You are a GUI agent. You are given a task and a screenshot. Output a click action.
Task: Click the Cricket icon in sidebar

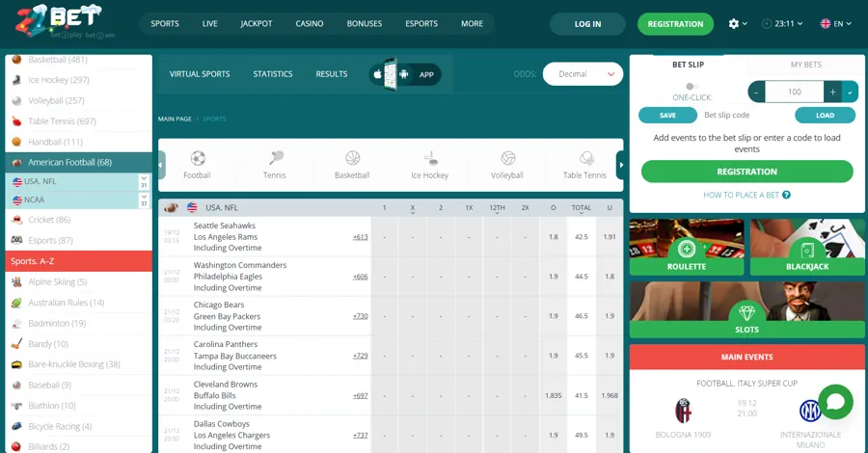click(16, 220)
